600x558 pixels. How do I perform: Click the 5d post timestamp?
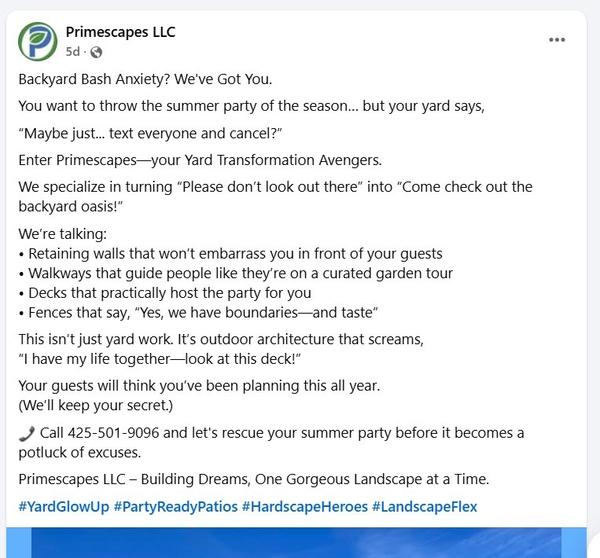coord(73,52)
